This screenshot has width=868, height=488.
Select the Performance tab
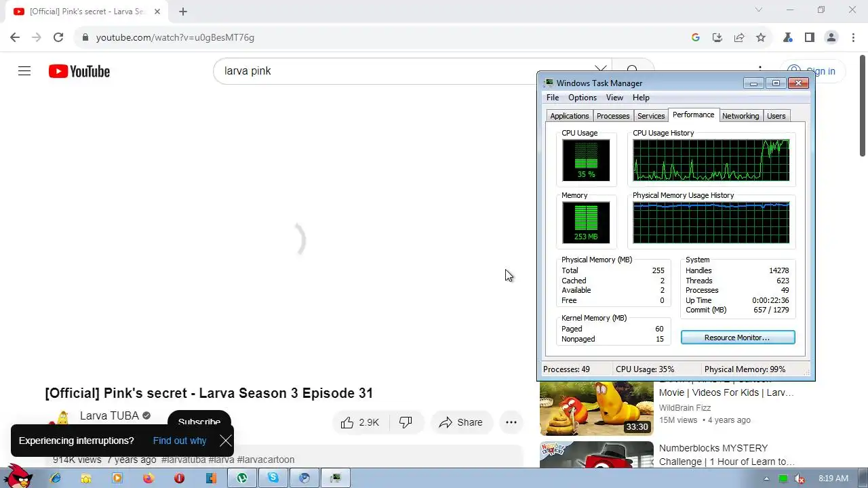pyautogui.click(x=693, y=115)
